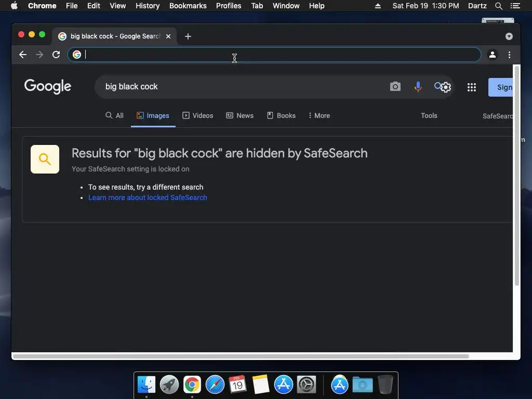Click the yellow magnifier notice icon
The width and height of the screenshot is (532, 399).
pyautogui.click(x=45, y=159)
